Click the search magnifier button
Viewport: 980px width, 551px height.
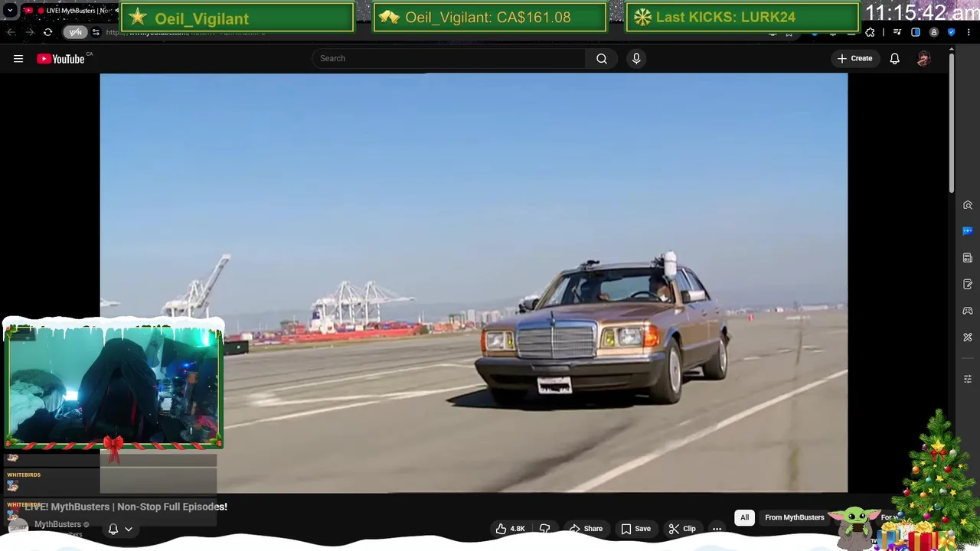pos(602,58)
